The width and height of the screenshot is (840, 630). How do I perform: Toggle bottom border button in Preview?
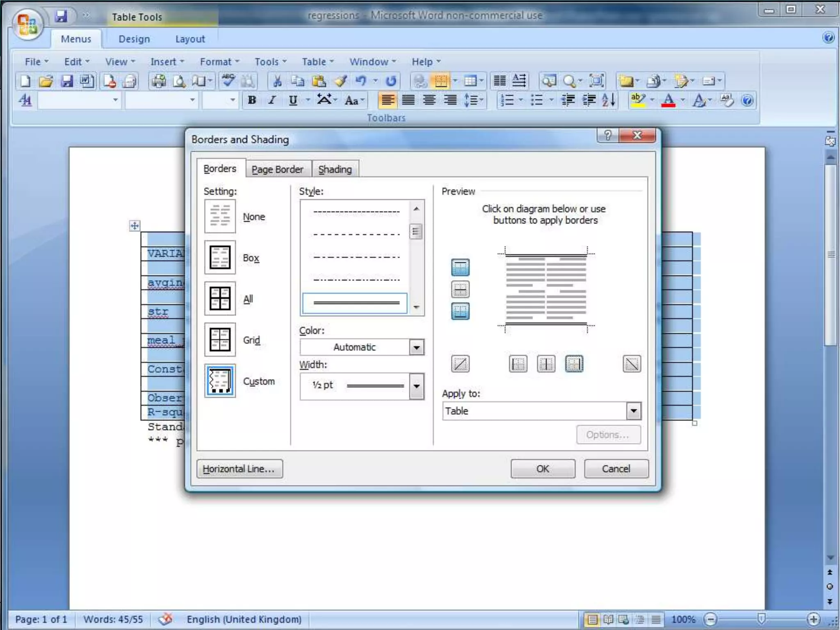(460, 311)
